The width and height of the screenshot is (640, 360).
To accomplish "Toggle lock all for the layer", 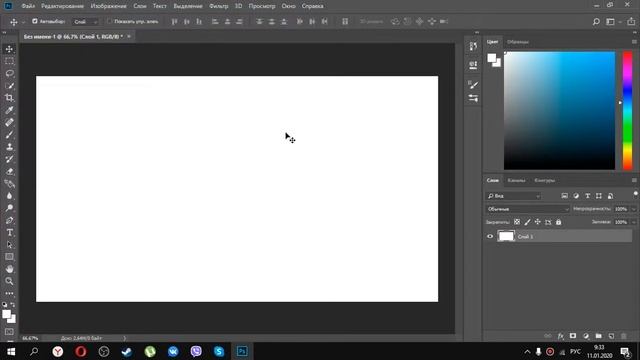I will 558,222.
